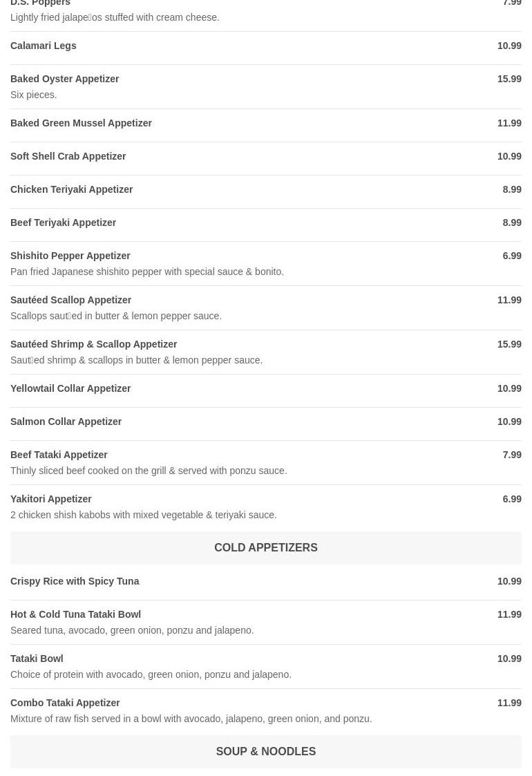Select the Yakitori Appetizer item
Viewport: 532px width, 776px height.
pyautogui.click(x=51, y=499)
